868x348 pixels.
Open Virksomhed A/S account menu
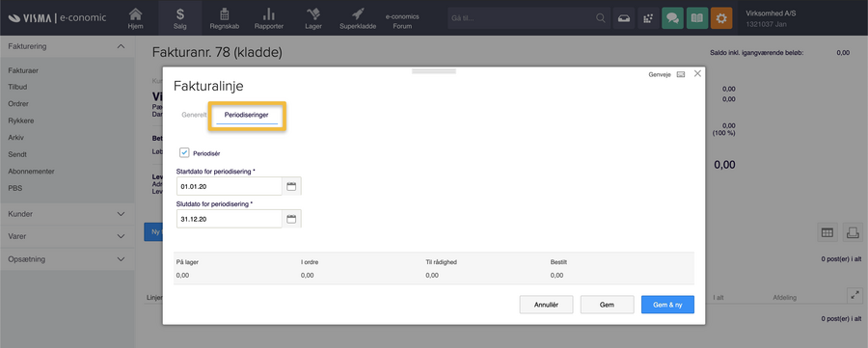[772, 18]
